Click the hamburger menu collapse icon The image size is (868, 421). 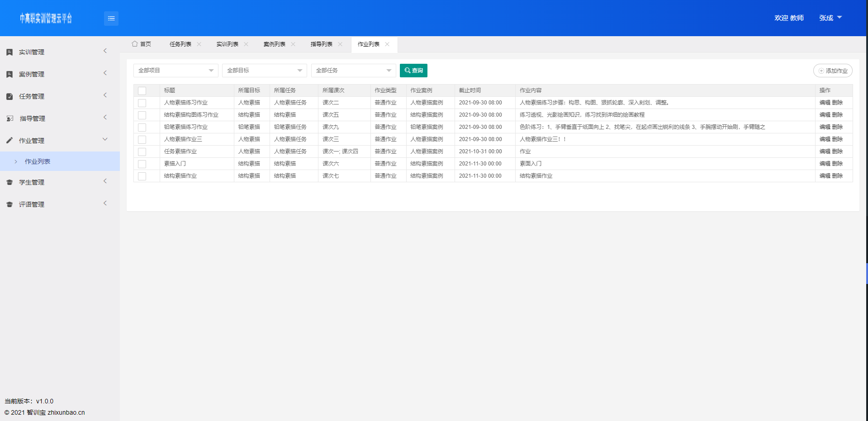(x=111, y=19)
